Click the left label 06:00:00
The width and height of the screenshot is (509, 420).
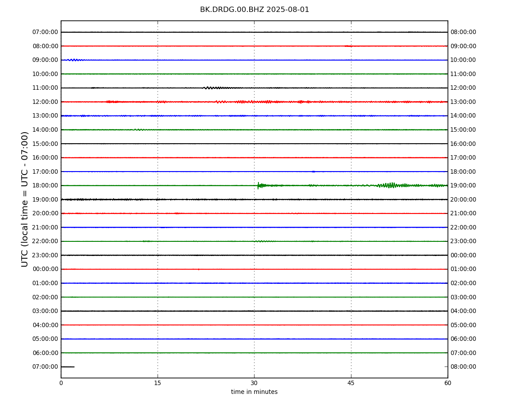[x=45, y=353]
